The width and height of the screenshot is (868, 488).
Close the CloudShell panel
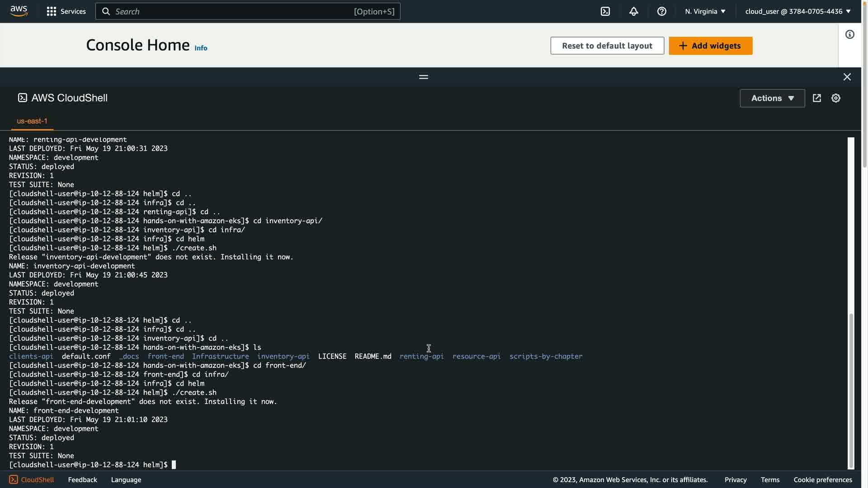point(847,77)
